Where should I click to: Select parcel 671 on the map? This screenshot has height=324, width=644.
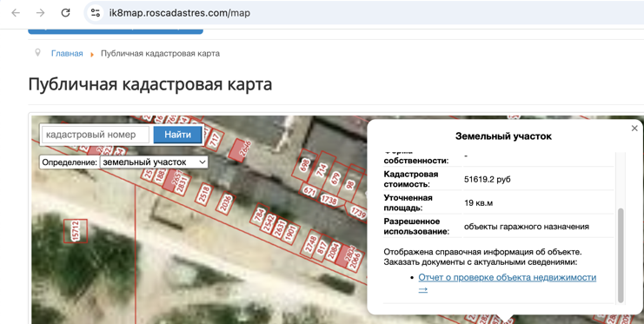point(309,191)
